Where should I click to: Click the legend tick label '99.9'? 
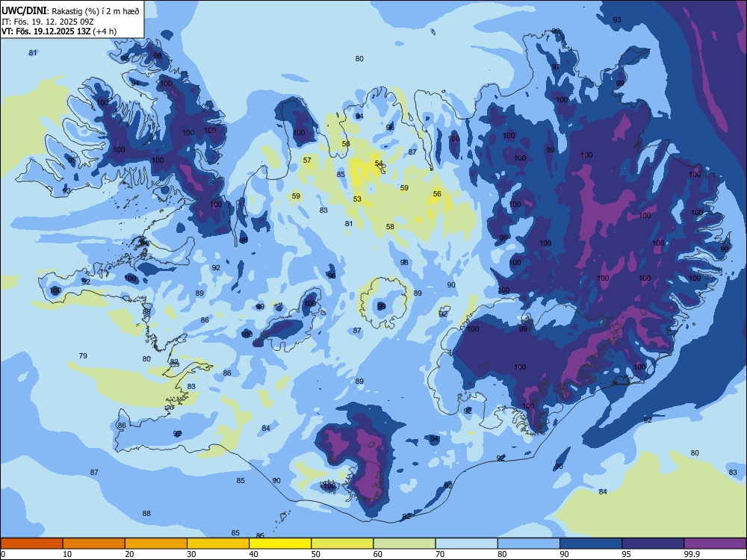click(x=691, y=554)
